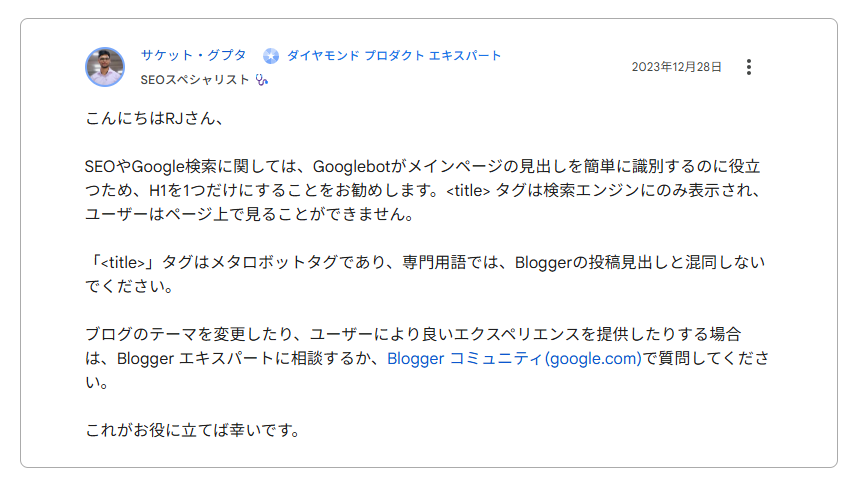Viewport: 852px width, 478px height.
Task: Open サケット・グプタ's profile name link
Action: [x=193, y=56]
